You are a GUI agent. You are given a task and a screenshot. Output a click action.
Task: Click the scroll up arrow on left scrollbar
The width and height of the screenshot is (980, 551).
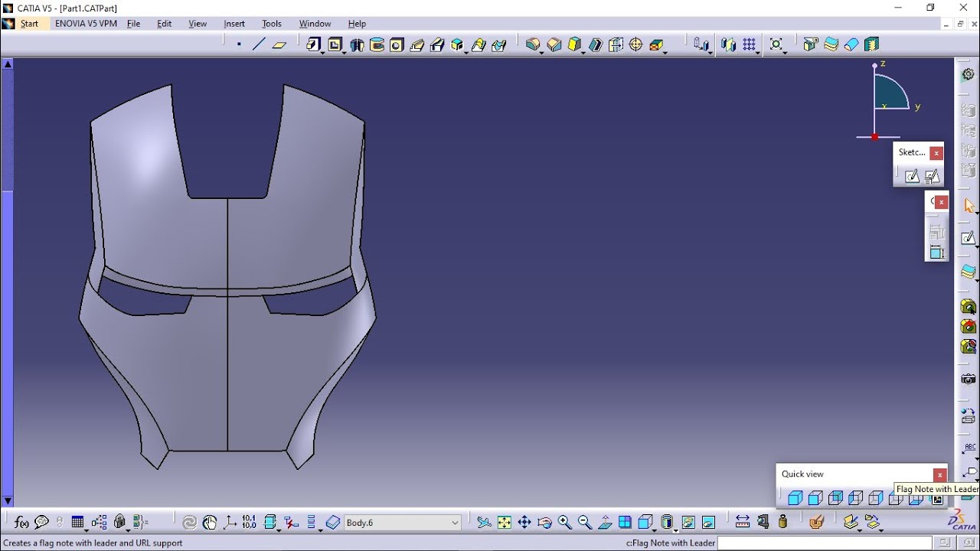point(8,64)
